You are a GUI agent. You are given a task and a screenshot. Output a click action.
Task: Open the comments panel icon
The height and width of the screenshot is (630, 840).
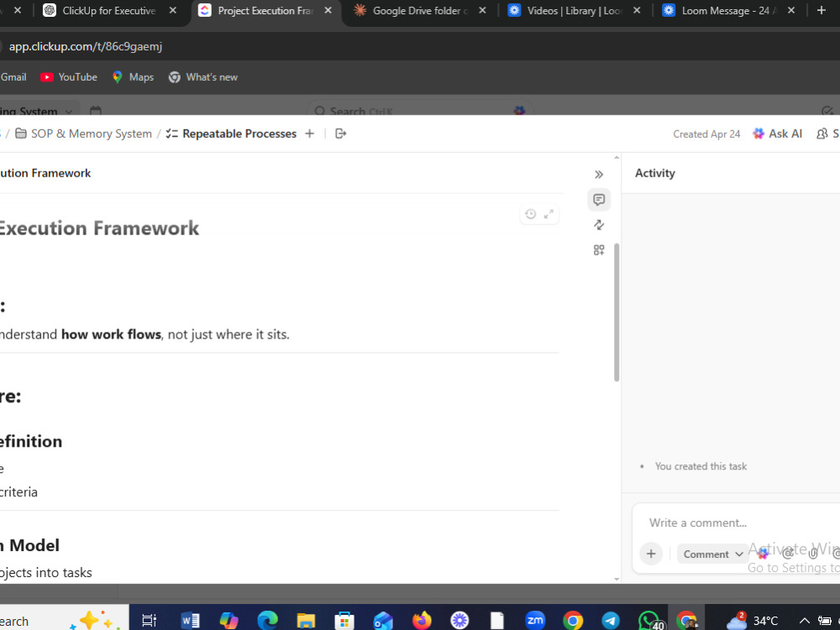tap(599, 200)
